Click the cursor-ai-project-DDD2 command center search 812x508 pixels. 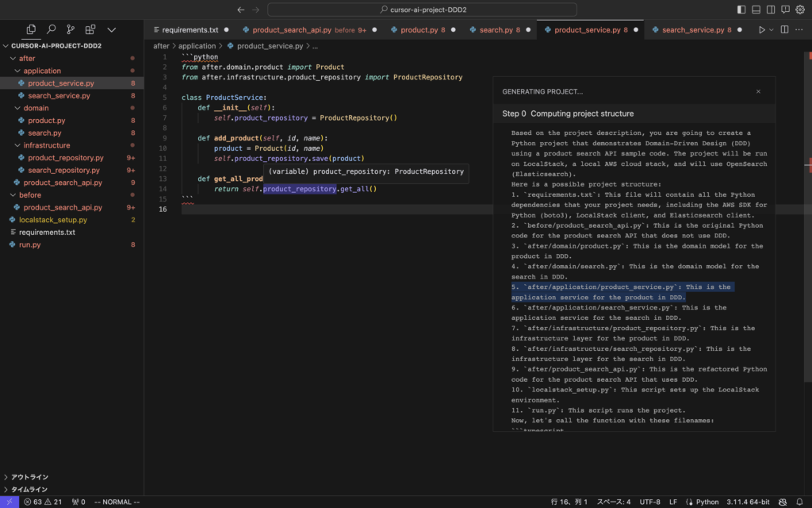[422, 10]
